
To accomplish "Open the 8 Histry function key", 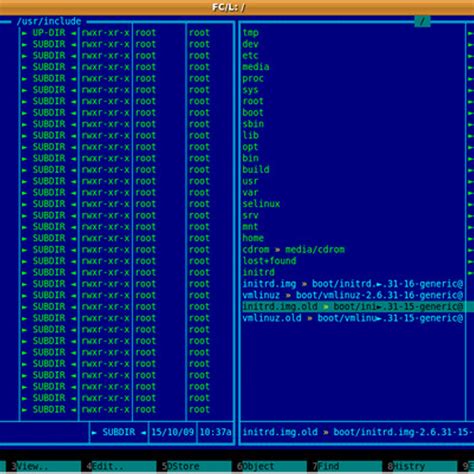I will (x=422, y=466).
